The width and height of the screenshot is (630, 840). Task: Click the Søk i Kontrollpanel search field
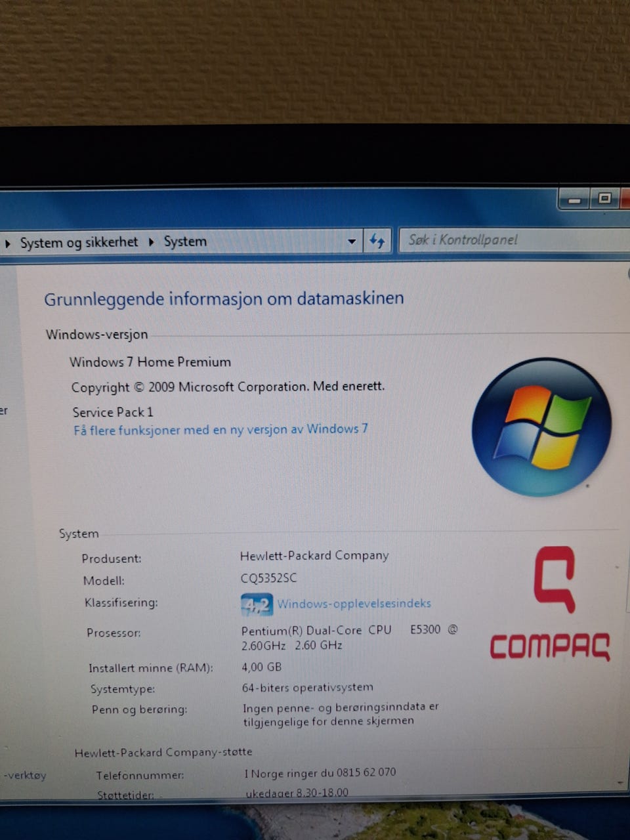(x=514, y=240)
